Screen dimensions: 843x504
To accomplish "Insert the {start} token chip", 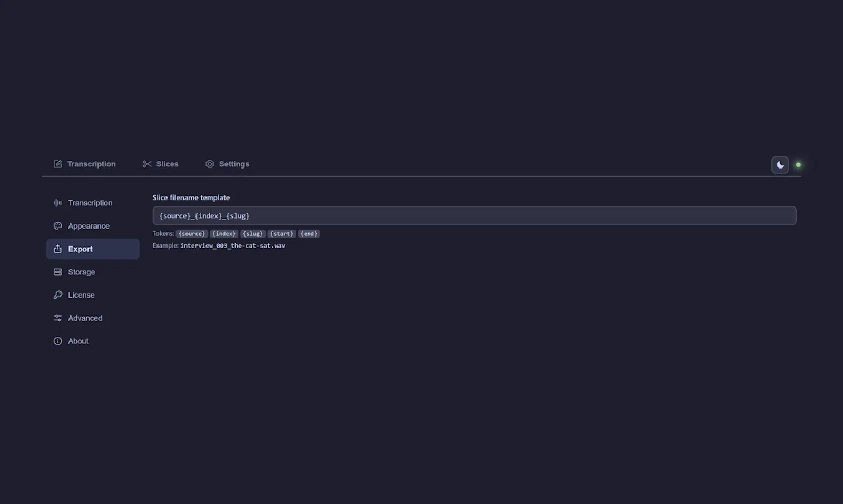I will point(281,234).
